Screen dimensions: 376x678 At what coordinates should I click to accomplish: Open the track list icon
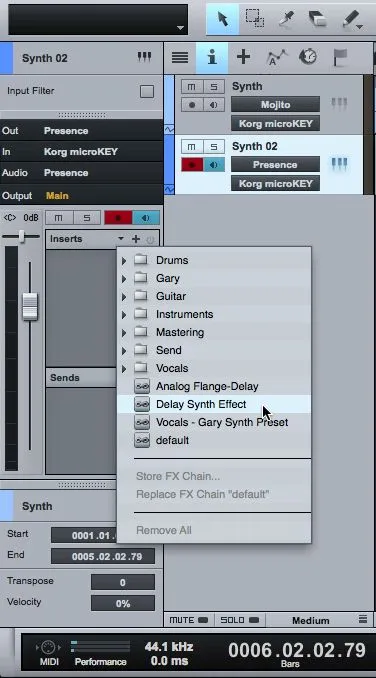click(180, 57)
